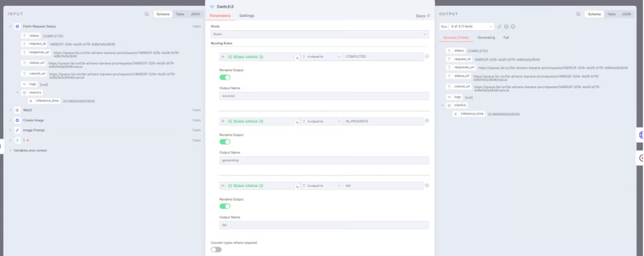Select the Generating output tab
This screenshot has height=256, width=644.
click(486, 37)
